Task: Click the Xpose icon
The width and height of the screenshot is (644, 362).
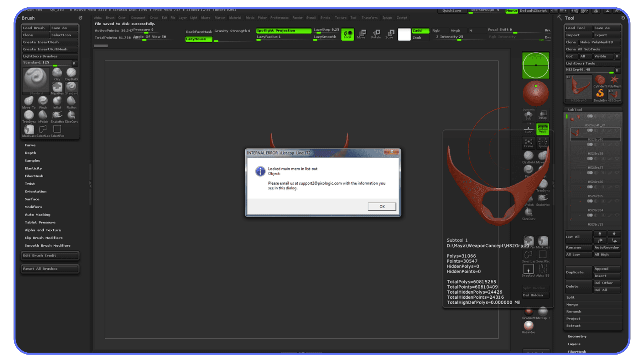Action: [x=542, y=142]
